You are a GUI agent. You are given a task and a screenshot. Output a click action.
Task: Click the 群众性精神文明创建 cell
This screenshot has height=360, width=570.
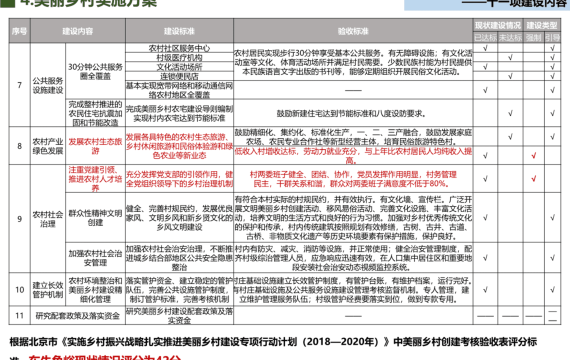point(95,218)
